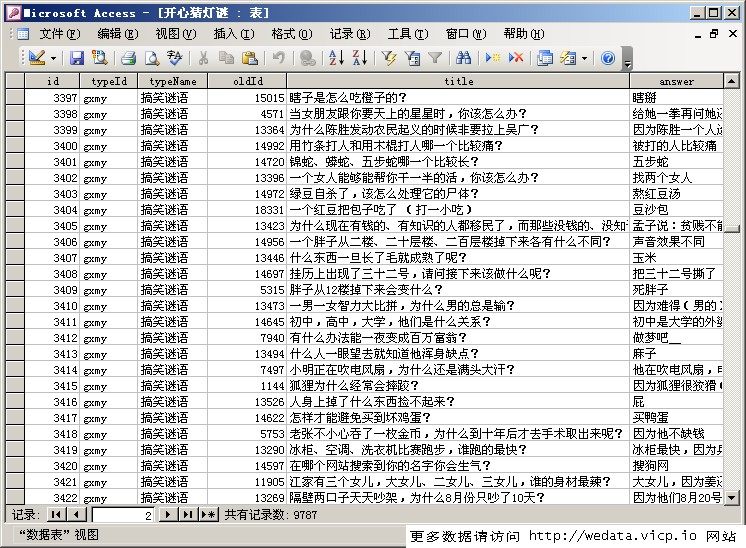This screenshot has height=548, width=746.
Task: Open the 插入(I) menu
Action: click(x=234, y=34)
